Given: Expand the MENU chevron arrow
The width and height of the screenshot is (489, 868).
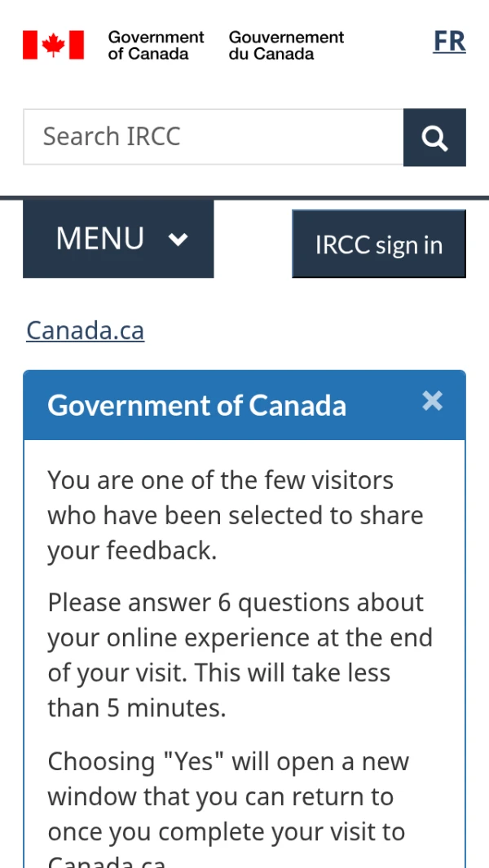Looking at the screenshot, I should click(x=178, y=239).
